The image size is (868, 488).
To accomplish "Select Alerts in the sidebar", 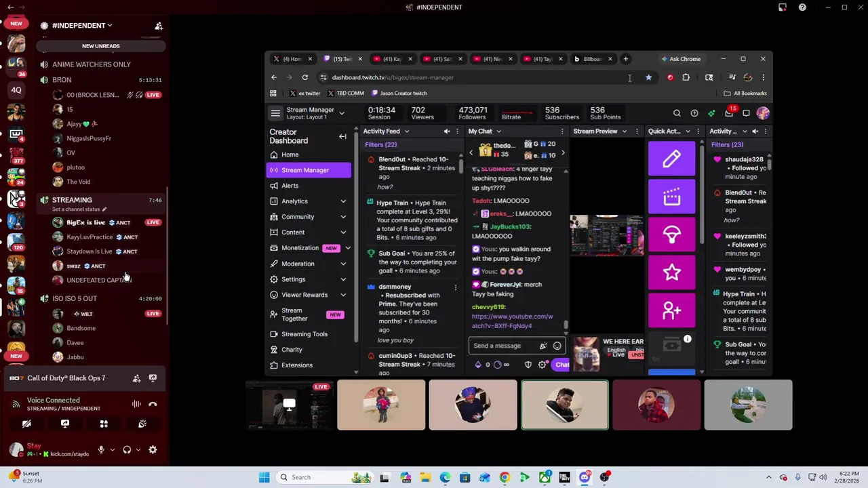I will pos(309,186).
